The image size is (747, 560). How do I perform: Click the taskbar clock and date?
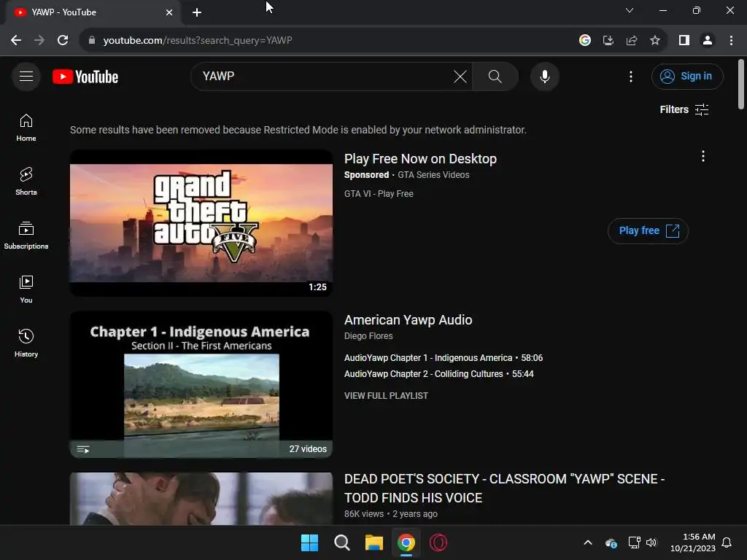693,542
